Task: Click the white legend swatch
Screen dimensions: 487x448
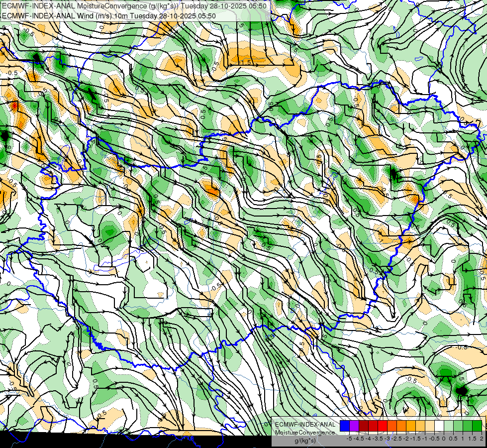Action: pos(439,426)
